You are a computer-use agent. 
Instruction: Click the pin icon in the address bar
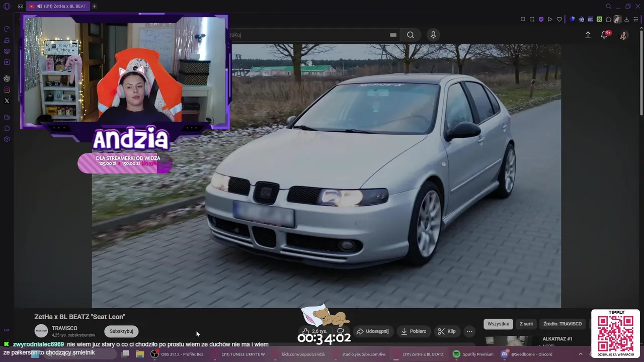click(x=523, y=19)
